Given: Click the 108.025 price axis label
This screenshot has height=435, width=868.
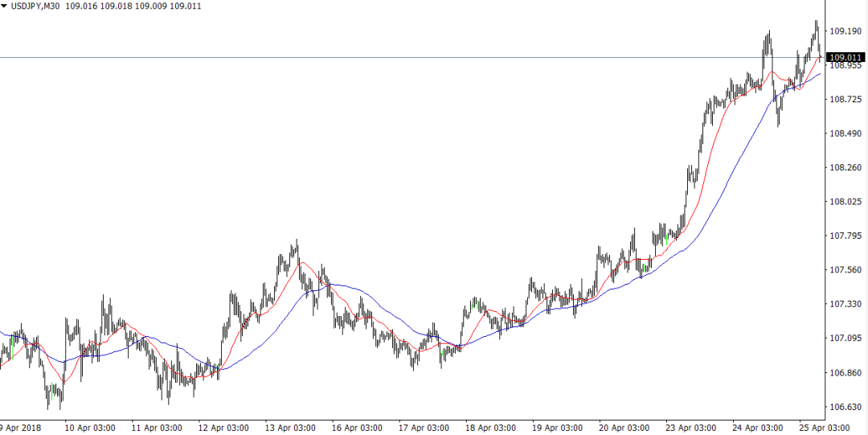Looking at the screenshot, I should (x=845, y=202).
